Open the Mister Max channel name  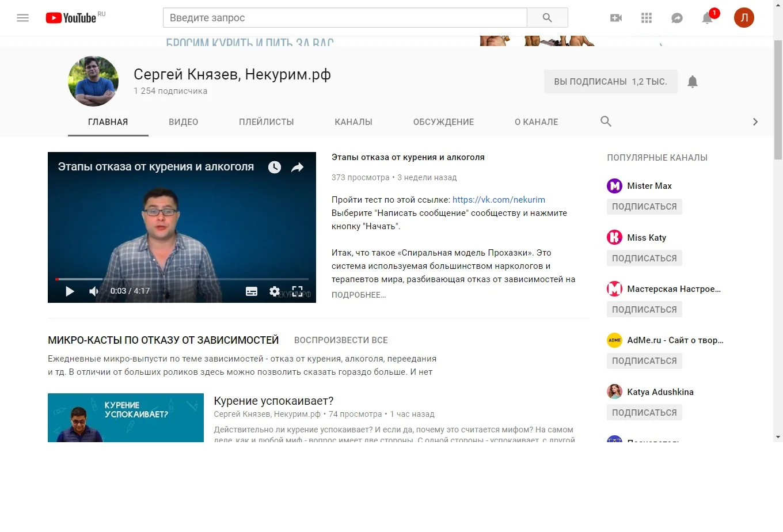coord(649,186)
